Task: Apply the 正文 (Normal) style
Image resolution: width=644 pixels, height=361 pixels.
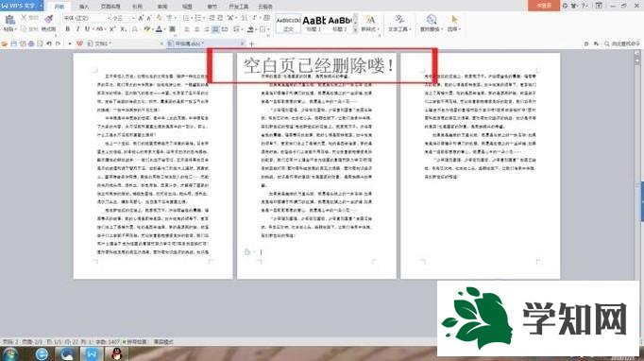Action: point(288,24)
